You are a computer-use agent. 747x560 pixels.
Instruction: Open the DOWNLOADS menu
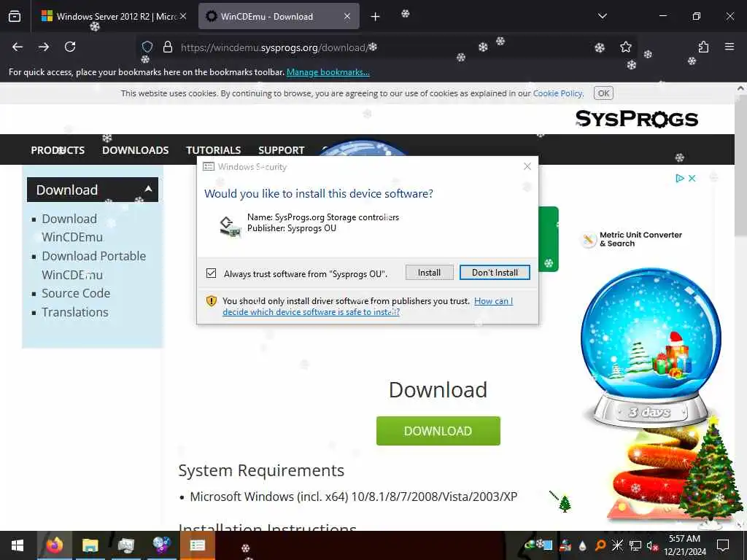pyautogui.click(x=135, y=150)
